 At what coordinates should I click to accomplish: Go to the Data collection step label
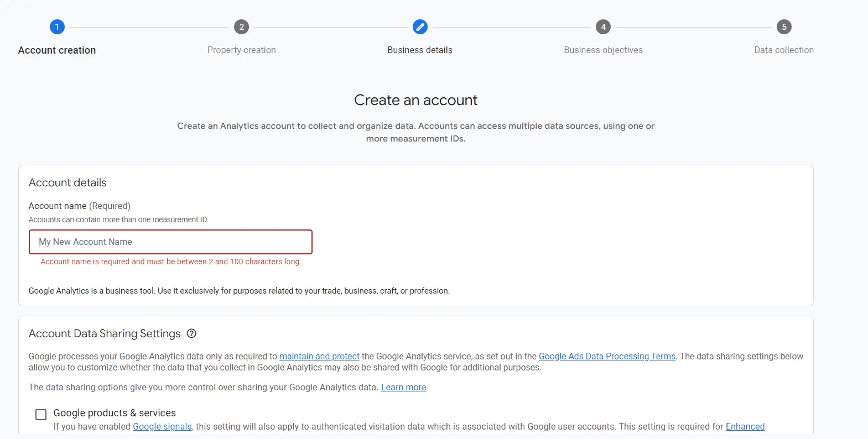tap(784, 50)
